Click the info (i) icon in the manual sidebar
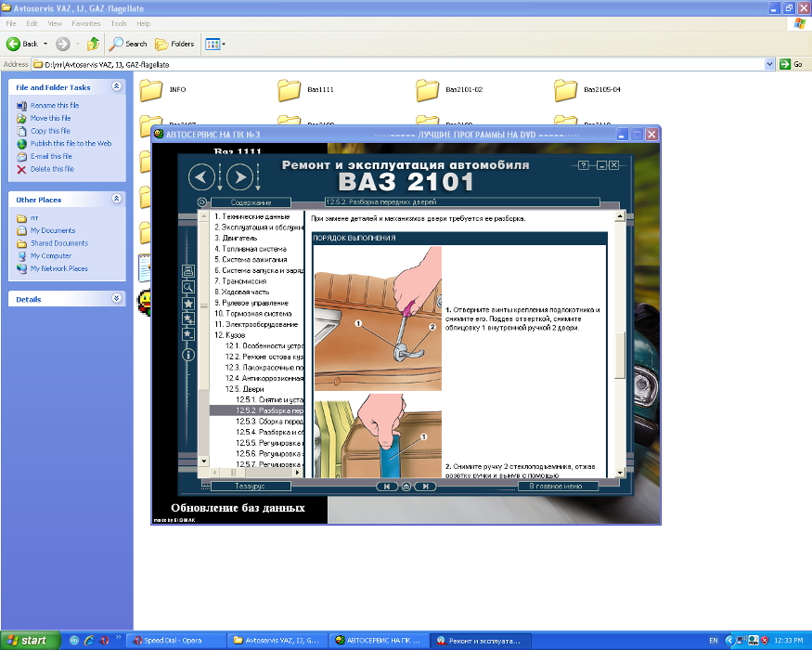This screenshot has height=650, width=812. coord(188,355)
